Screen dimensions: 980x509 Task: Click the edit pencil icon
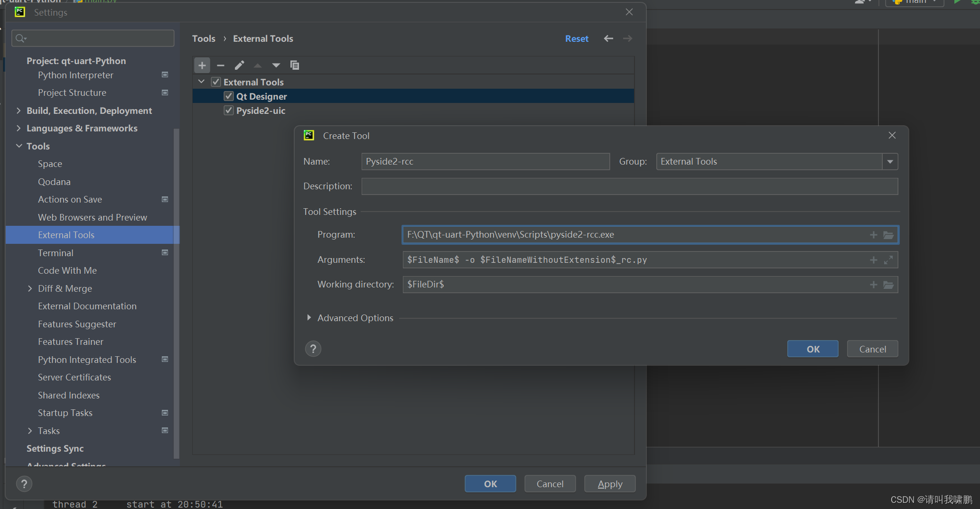point(239,65)
